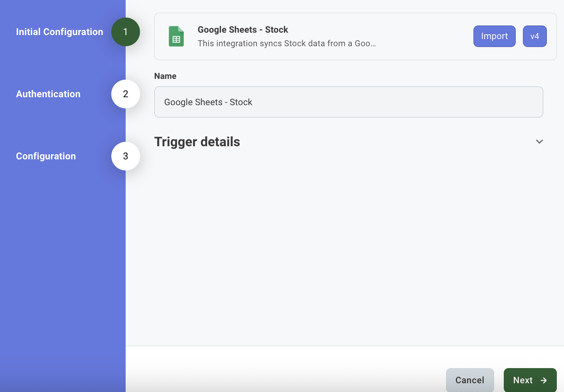Click the integration description text
The height and width of the screenshot is (392, 564).
coord(287,43)
